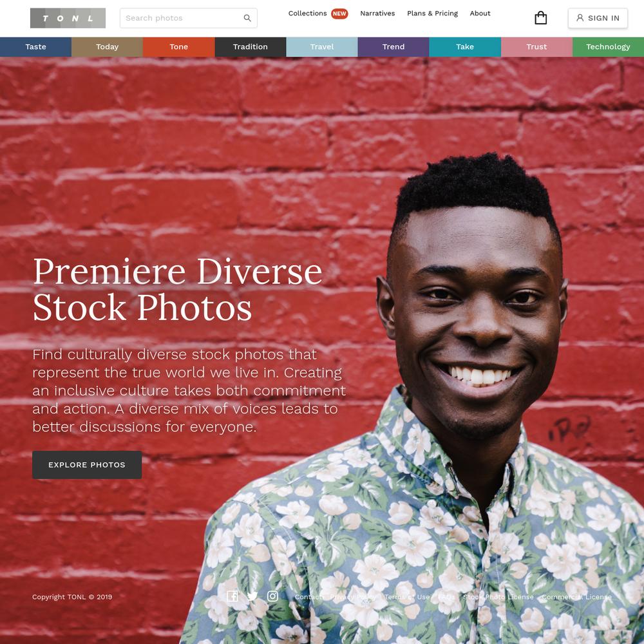Open the Instagram icon in footer
This screenshot has height=644, width=644.
pos(272,596)
